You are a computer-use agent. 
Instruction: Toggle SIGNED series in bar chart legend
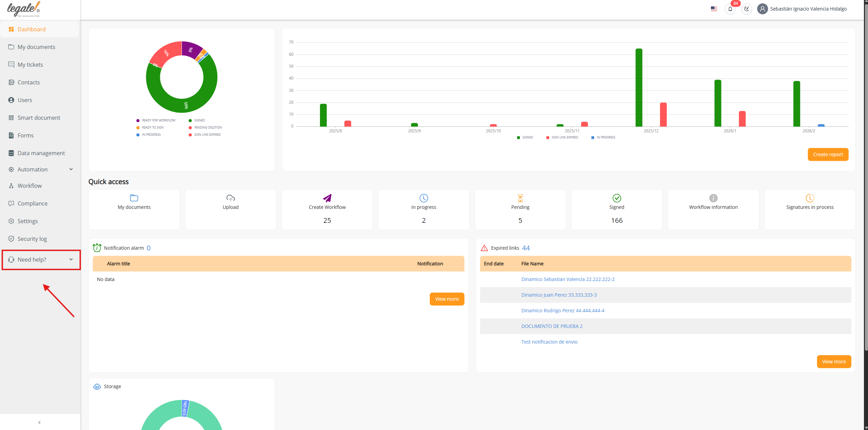point(525,137)
